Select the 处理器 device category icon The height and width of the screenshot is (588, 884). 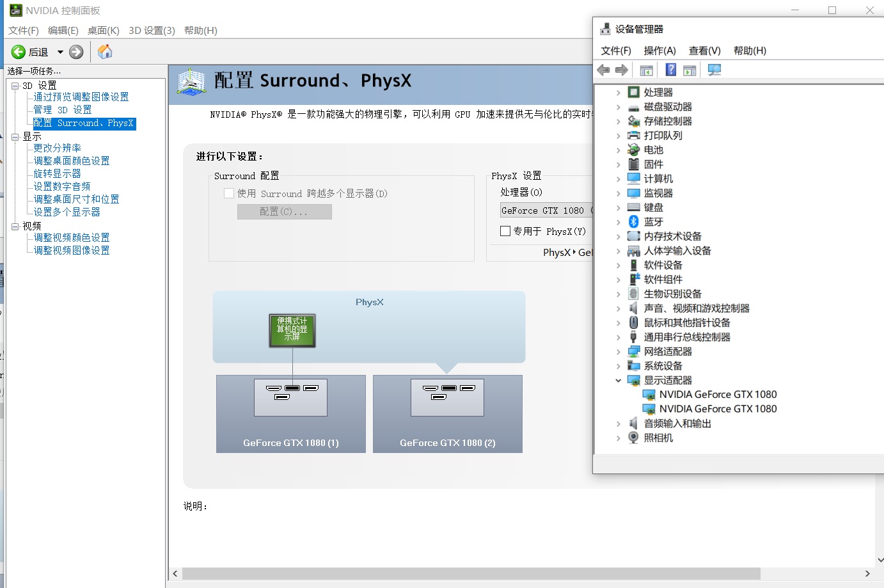click(x=633, y=92)
